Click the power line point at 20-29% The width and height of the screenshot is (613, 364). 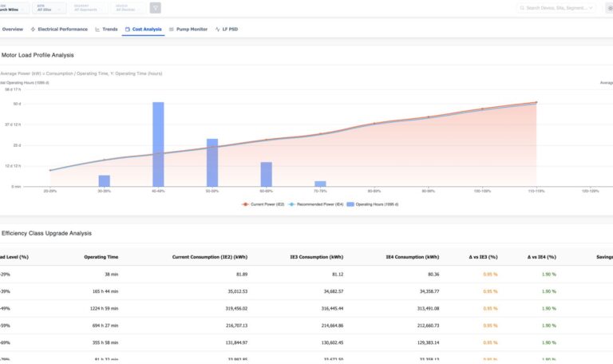(50, 171)
